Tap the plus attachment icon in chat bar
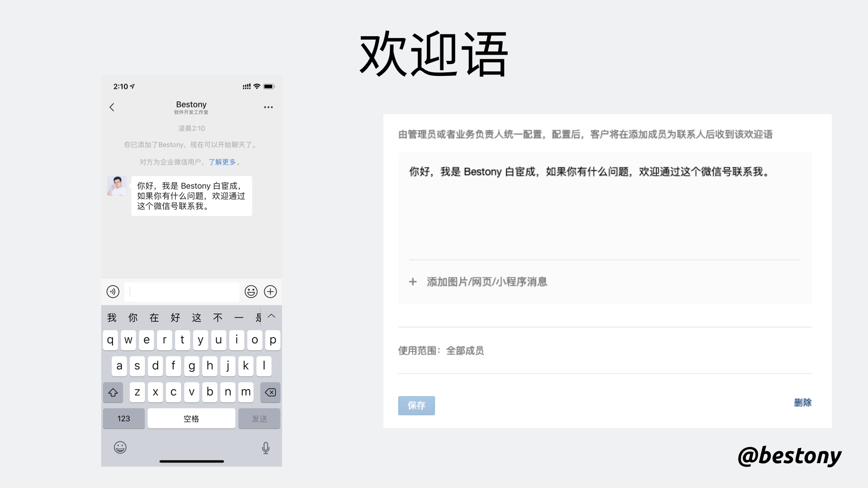 tap(270, 291)
